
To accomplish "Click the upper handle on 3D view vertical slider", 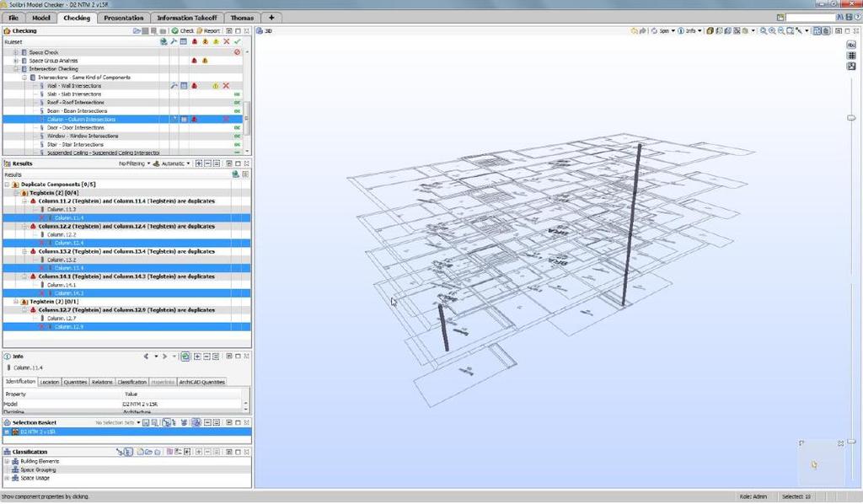I will (x=851, y=118).
